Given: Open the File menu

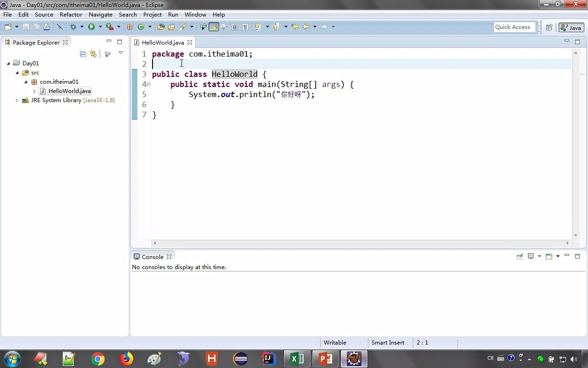Looking at the screenshot, I should tap(7, 14).
